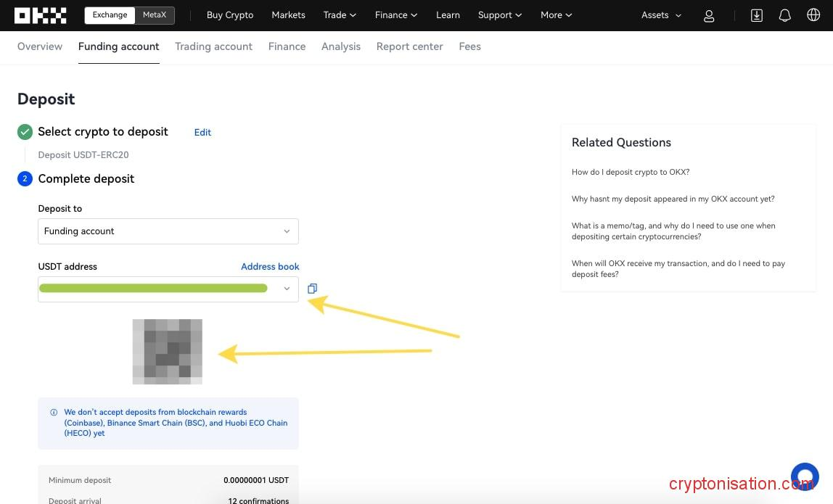Click the deposit QR code image
This screenshot has height=504, width=833.
click(x=168, y=352)
